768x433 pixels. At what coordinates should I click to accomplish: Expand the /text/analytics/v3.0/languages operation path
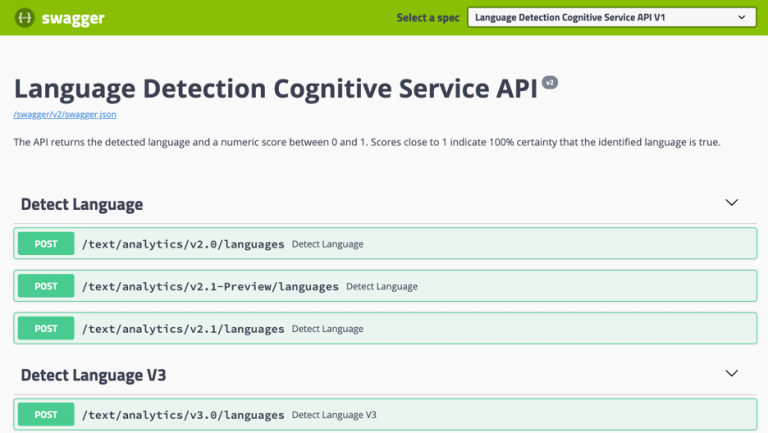pyautogui.click(x=183, y=415)
